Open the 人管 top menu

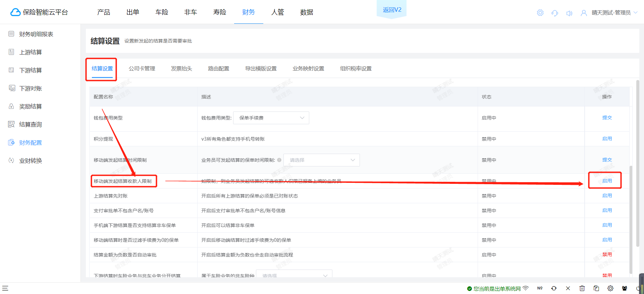[278, 12]
